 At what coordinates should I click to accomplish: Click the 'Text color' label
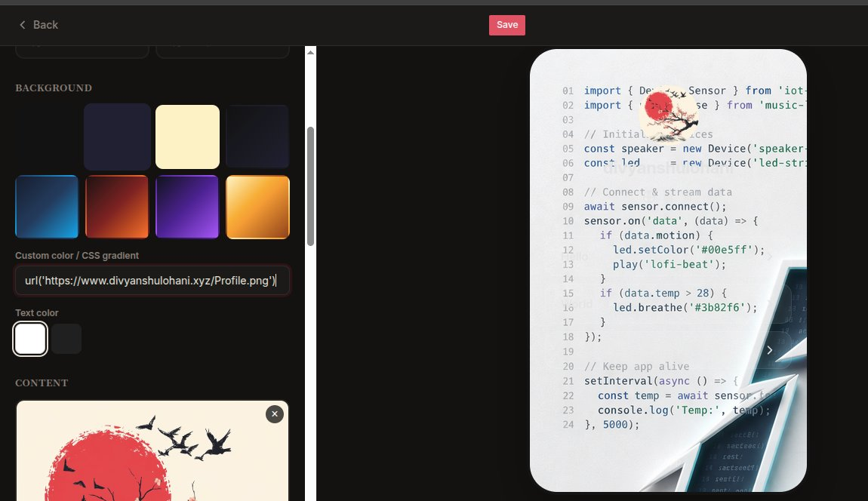pos(36,313)
